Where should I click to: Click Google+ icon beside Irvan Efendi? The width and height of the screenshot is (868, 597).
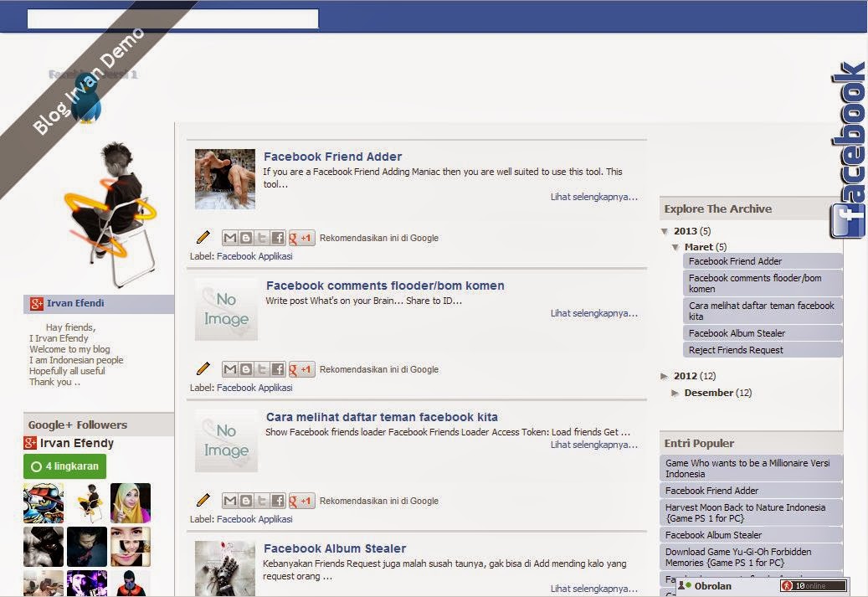point(37,303)
